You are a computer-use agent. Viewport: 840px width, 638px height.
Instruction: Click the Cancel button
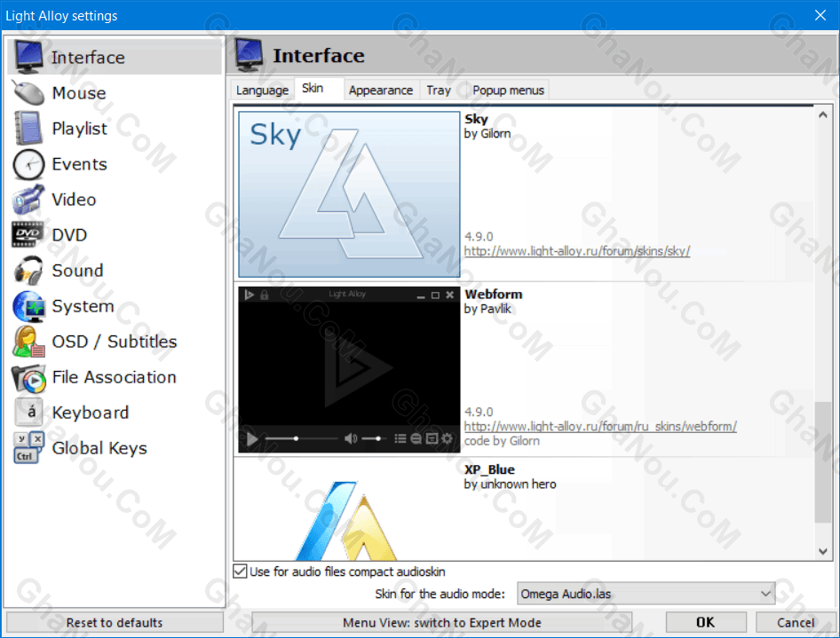[x=796, y=623]
